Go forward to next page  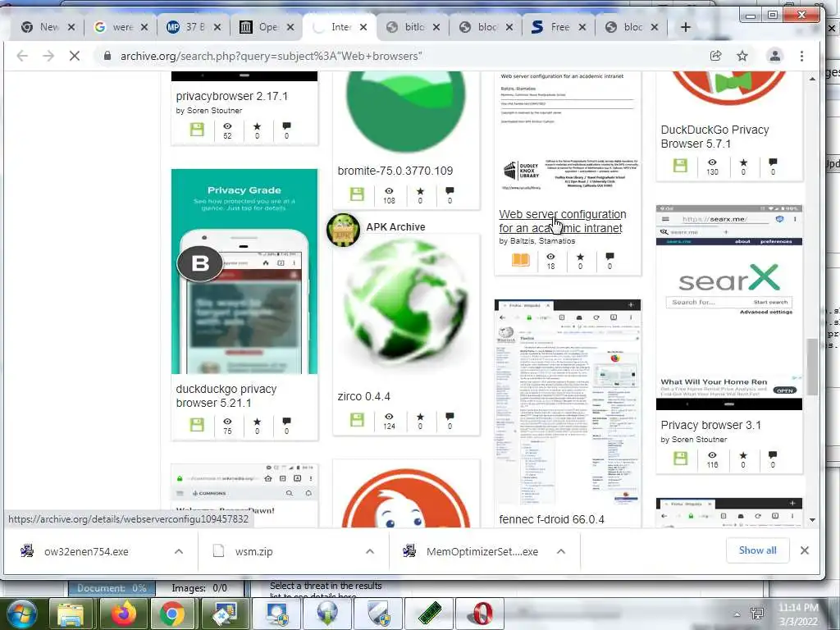(x=48, y=56)
